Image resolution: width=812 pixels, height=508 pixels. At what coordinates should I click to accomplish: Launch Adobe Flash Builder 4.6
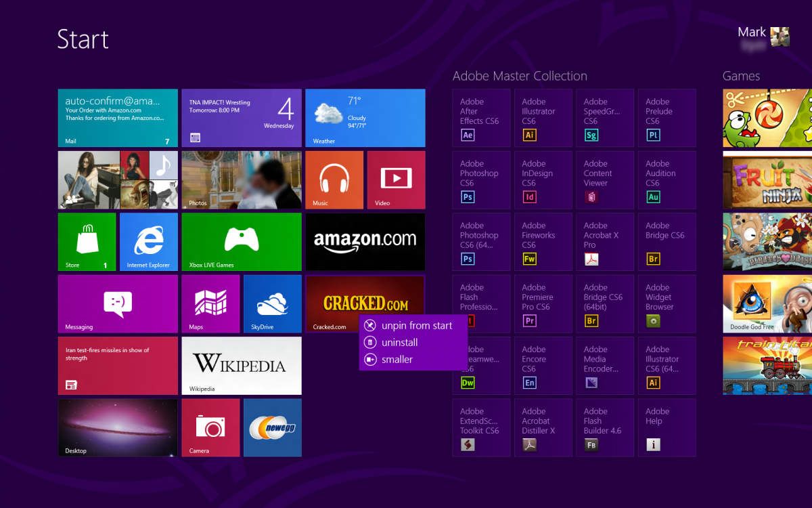(606, 427)
